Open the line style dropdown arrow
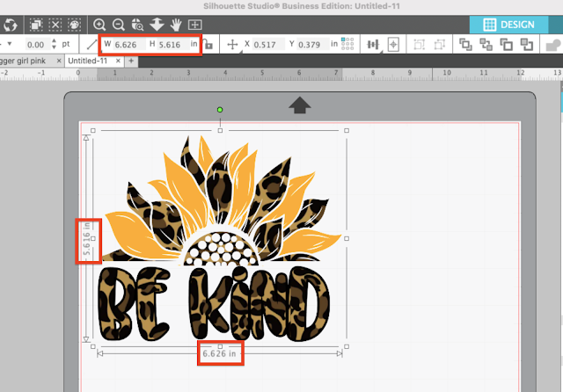Screen dimensions: 563x392 click(x=10, y=44)
